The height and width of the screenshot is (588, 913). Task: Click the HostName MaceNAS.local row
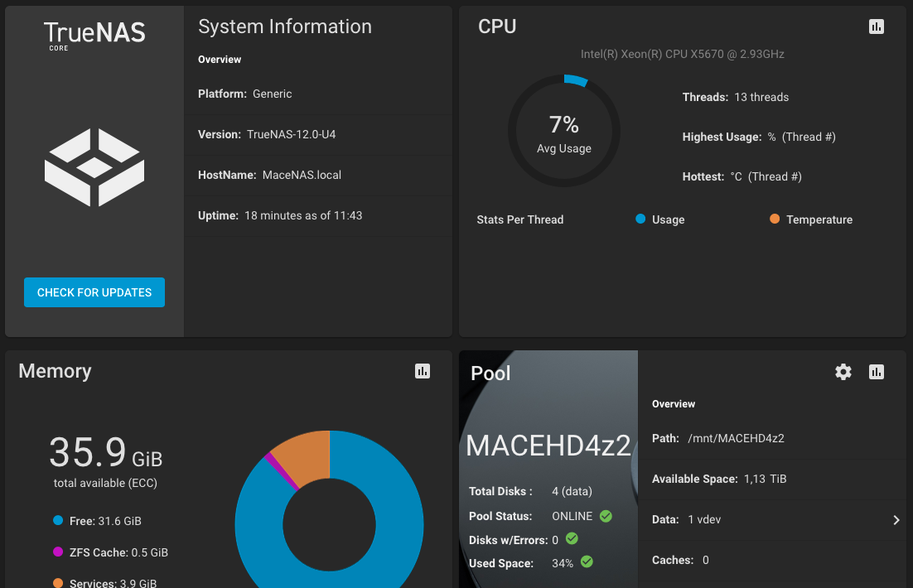pyautogui.click(x=318, y=176)
